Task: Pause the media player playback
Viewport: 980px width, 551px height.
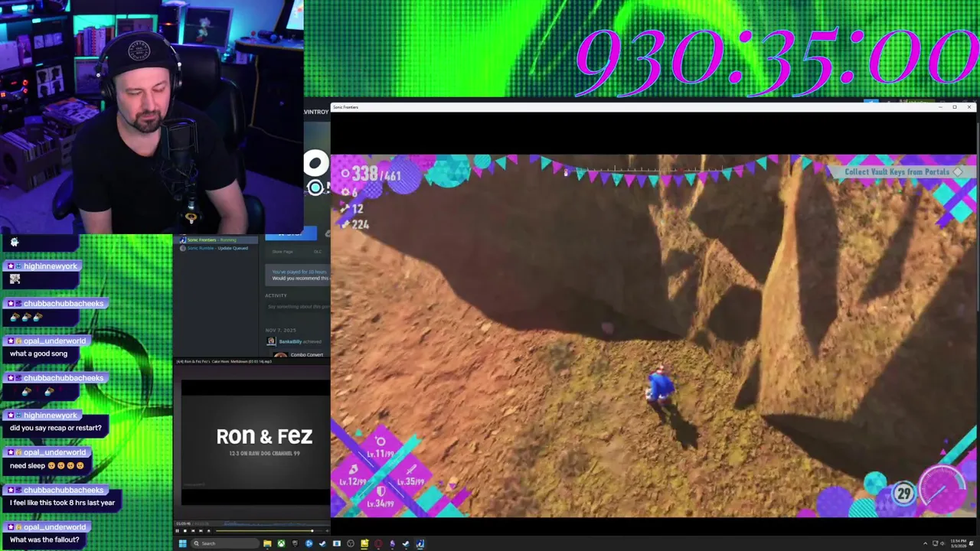Action: pos(177,530)
